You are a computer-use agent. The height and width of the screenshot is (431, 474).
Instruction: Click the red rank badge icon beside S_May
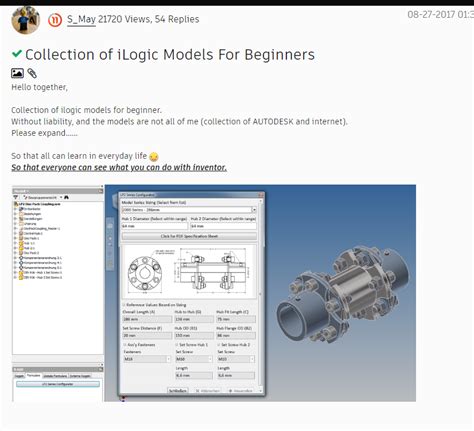(55, 20)
